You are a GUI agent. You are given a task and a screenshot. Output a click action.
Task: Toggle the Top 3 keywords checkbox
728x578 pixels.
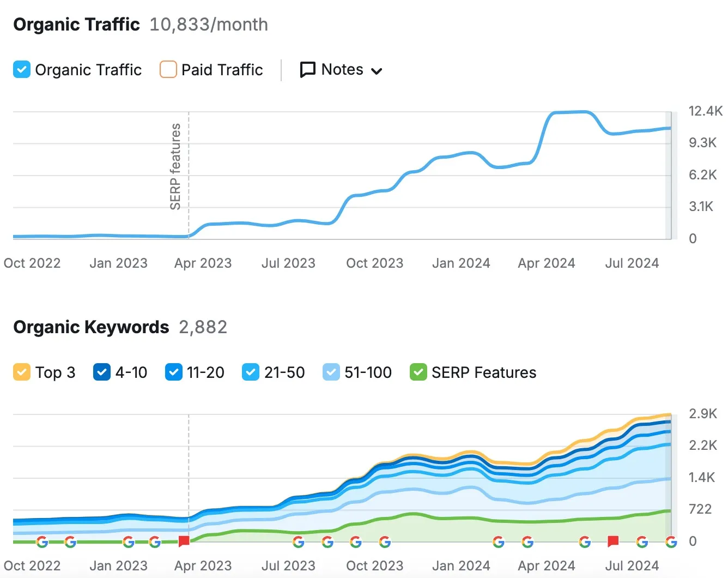point(22,372)
